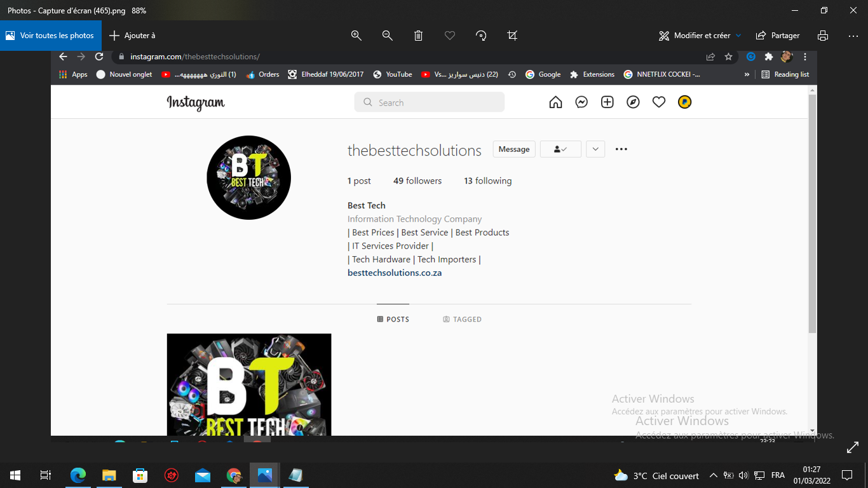Viewport: 868px width, 488px height.
Task: Delete the photo with trash icon
Action: (419, 36)
